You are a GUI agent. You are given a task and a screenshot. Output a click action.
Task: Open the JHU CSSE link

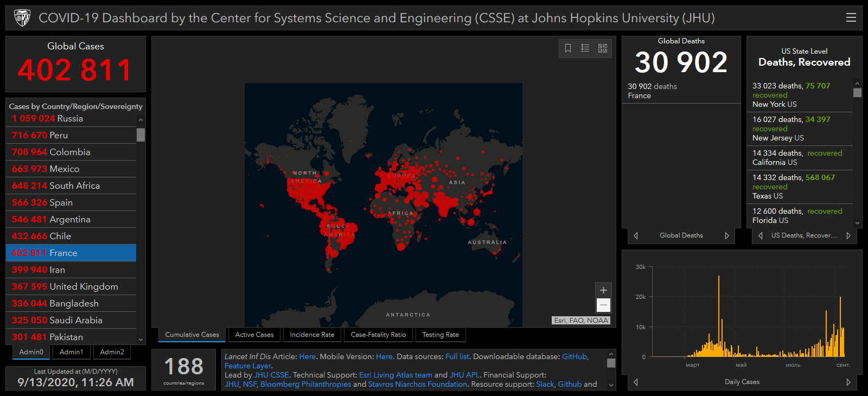271,375
